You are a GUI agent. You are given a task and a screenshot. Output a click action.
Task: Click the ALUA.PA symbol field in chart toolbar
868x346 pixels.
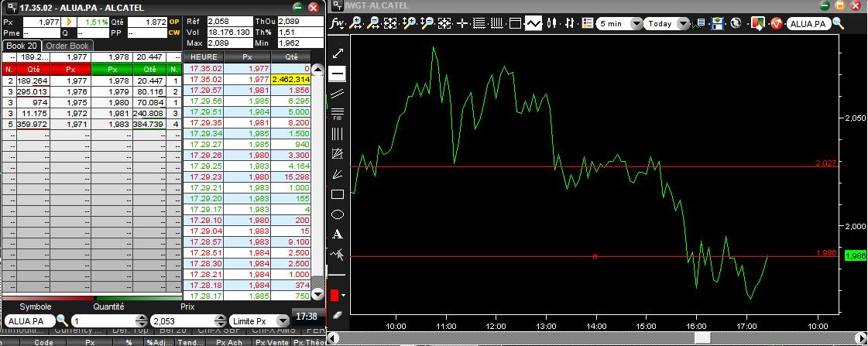point(808,24)
